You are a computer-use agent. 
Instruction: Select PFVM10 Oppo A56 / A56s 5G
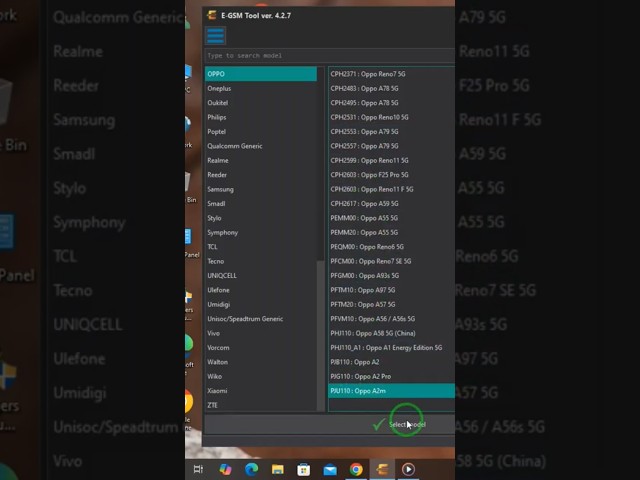(391, 319)
